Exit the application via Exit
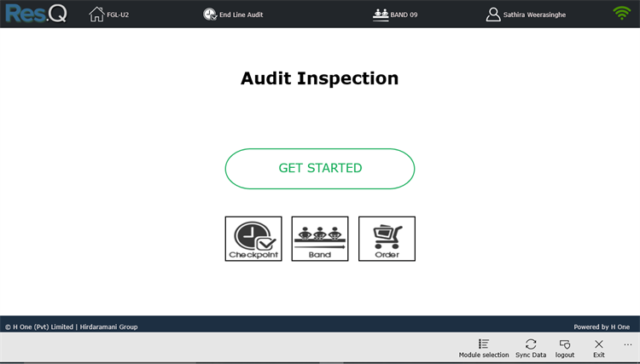The width and height of the screenshot is (640, 364). coord(599,349)
